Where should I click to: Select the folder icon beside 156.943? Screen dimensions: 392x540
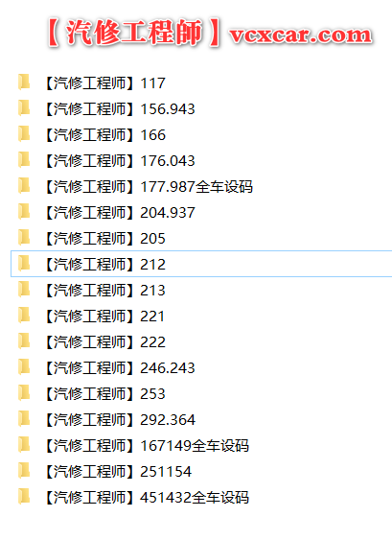(x=24, y=108)
